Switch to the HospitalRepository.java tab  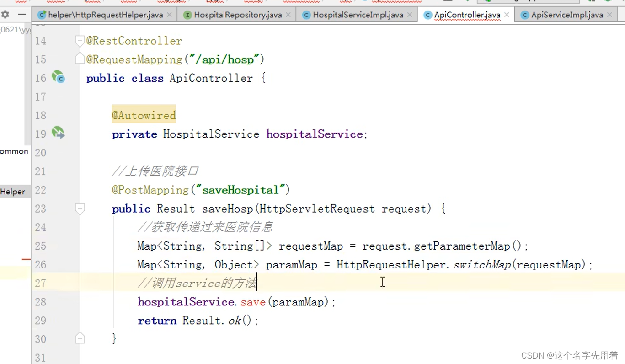click(238, 15)
